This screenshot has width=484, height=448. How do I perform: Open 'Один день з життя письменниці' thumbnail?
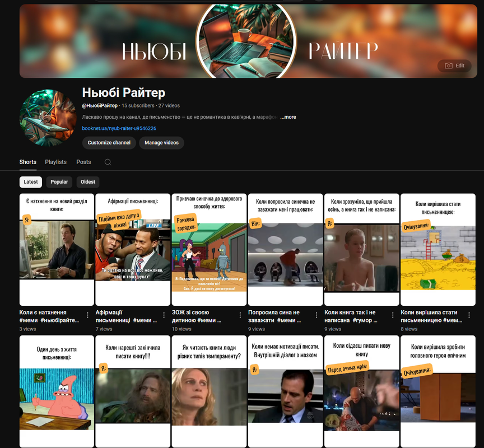pos(57,391)
